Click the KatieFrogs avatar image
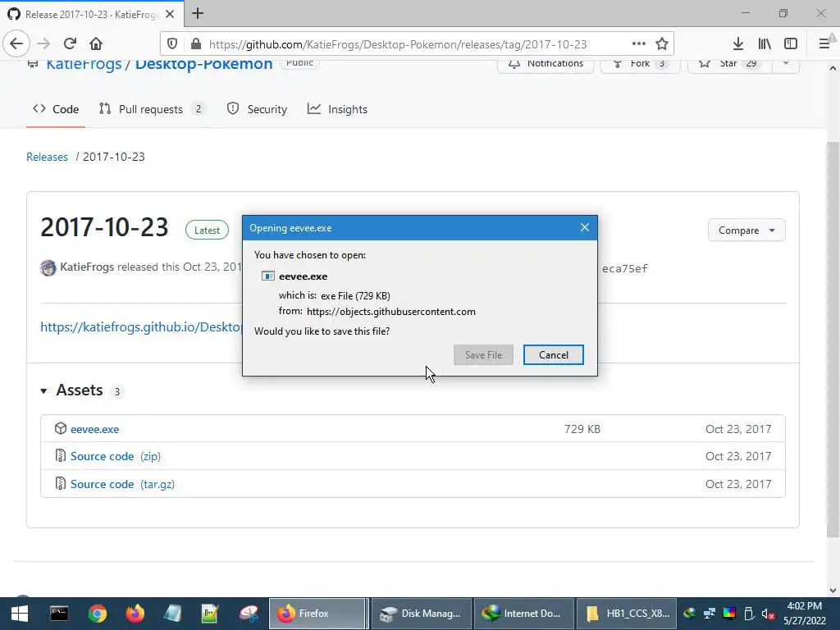Image resolution: width=840 pixels, height=630 pixels. [48, 267]
